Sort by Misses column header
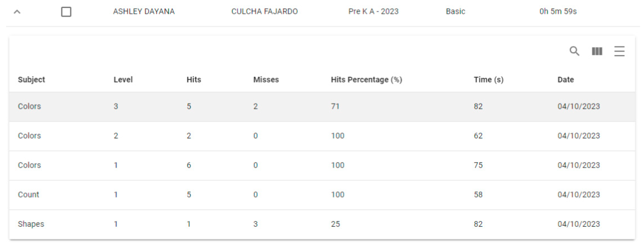644x247 pixels. 266,80
